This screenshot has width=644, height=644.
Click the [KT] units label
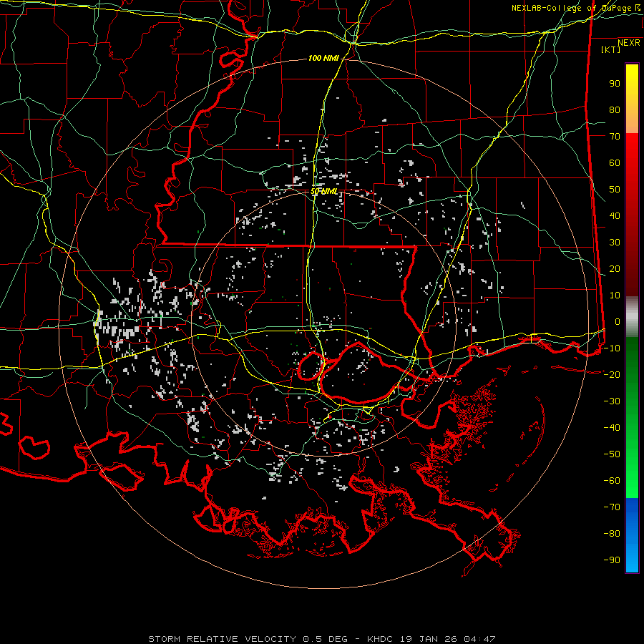(610, 49)
